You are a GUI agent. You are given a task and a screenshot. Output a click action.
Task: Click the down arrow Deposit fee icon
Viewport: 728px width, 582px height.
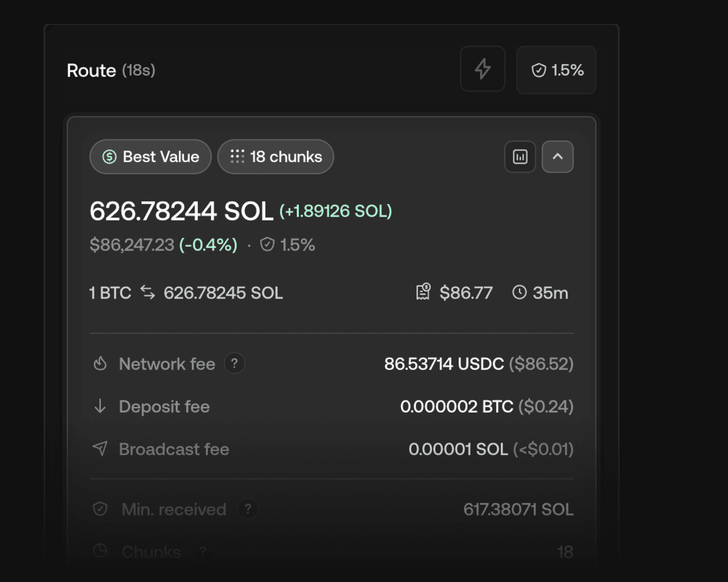100,406
